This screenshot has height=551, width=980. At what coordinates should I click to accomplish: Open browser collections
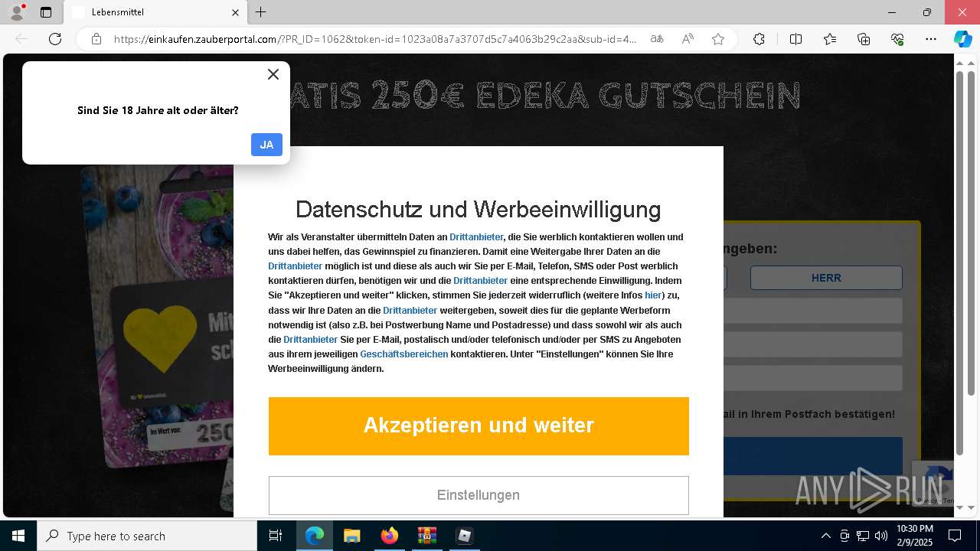[x=864, y=39]
